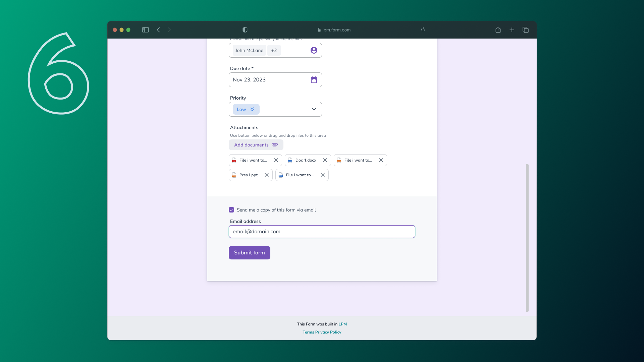Remove the orange PPT File i want to attachment
The image size is (644, 362).
381,160
